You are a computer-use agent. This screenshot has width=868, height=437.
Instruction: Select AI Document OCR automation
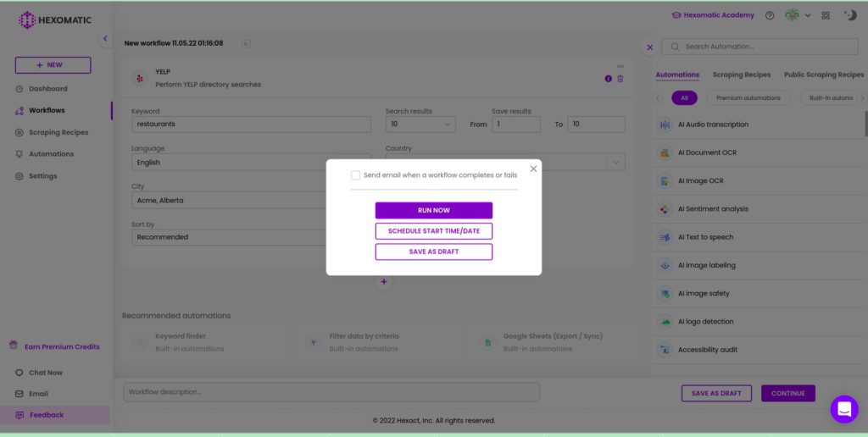click(757, 152)
